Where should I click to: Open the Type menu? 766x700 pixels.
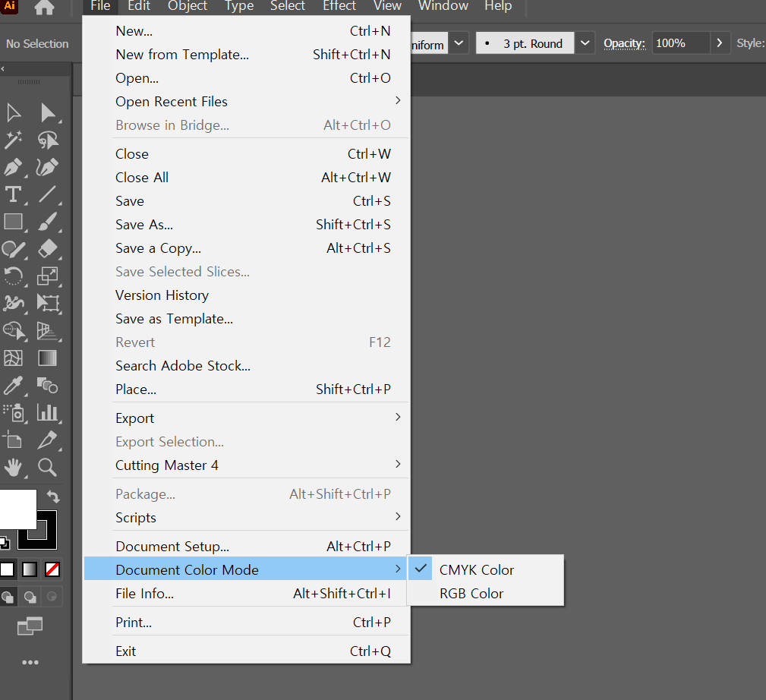(239, 6)
